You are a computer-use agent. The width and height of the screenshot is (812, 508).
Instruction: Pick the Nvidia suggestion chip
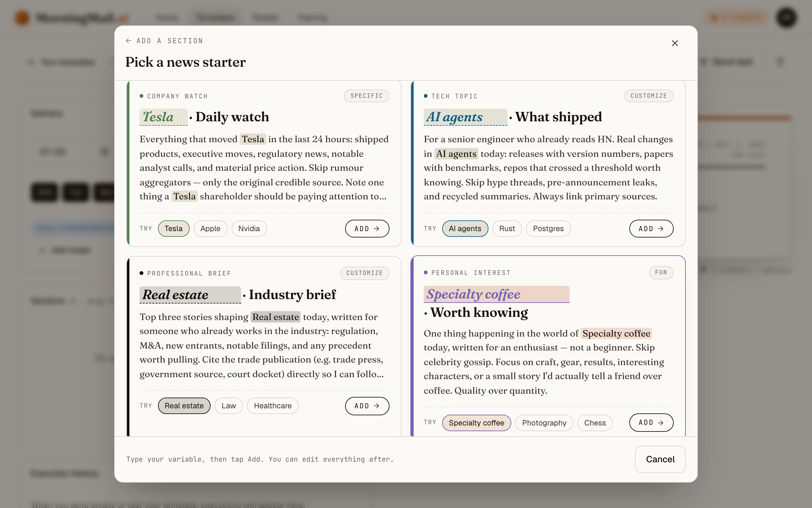pyautogui.click(x=249, y=229)
